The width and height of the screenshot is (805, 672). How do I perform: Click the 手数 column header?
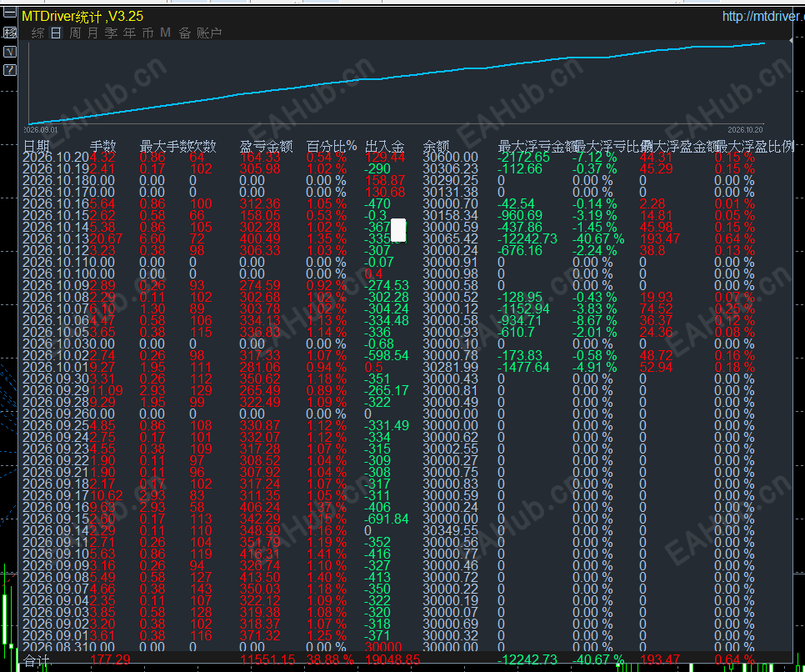pos(103,147)
